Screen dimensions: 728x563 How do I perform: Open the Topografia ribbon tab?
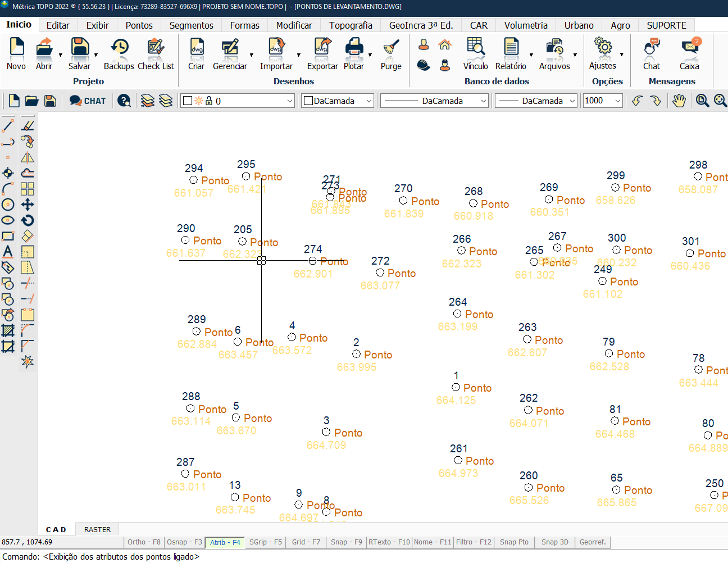(x=351, y=25)
